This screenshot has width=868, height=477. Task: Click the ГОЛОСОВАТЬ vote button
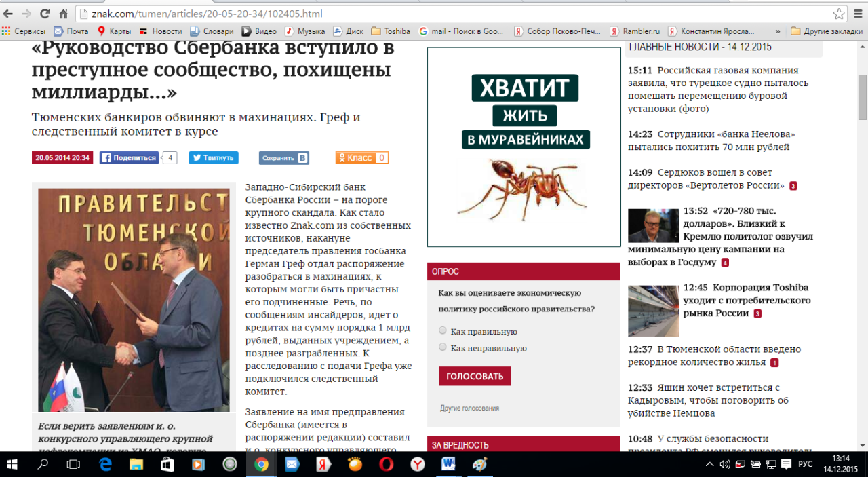pyautogui.click(x=475, y=376)
